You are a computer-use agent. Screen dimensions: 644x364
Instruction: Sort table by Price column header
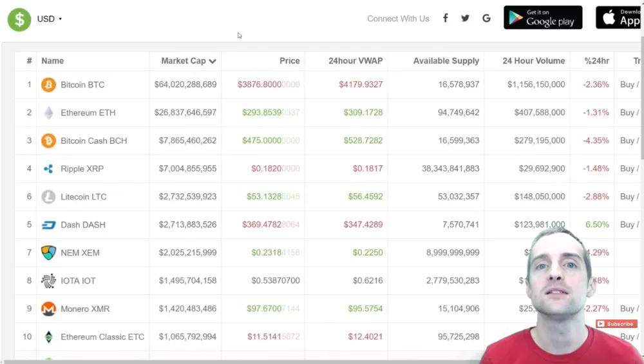pyautogui.click(x=290, y=61)
